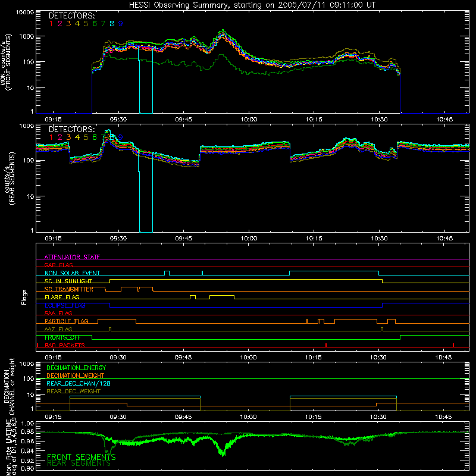
Task: Click the Mon. Rate LIVETIME axis title
Action: (11, 446)
